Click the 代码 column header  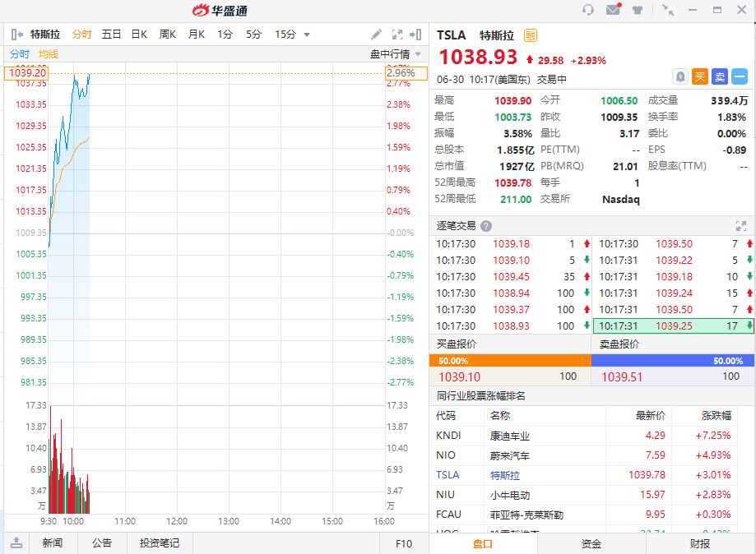tap(446, 415)
